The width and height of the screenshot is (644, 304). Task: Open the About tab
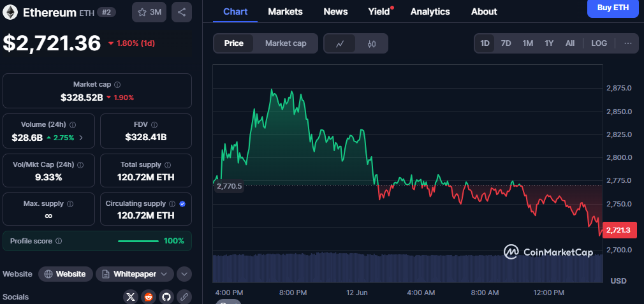(484, 12)
